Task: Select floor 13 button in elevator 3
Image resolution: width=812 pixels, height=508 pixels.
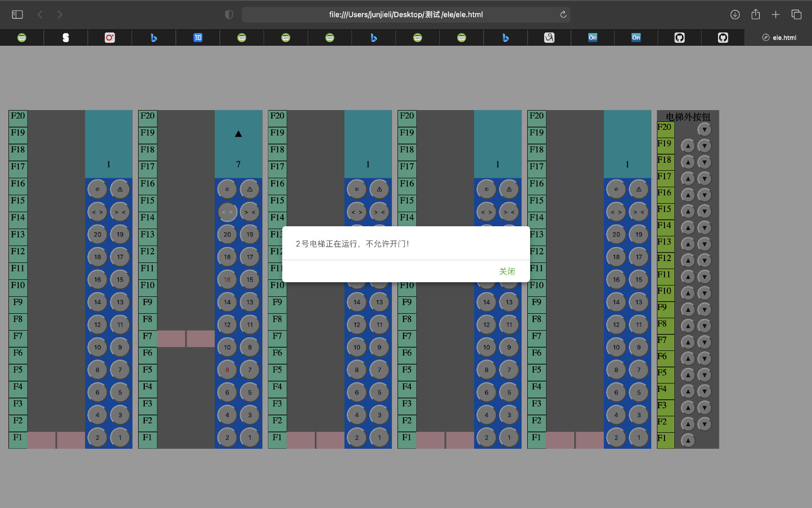Action: pyautogui.click(x=380, y=302)
